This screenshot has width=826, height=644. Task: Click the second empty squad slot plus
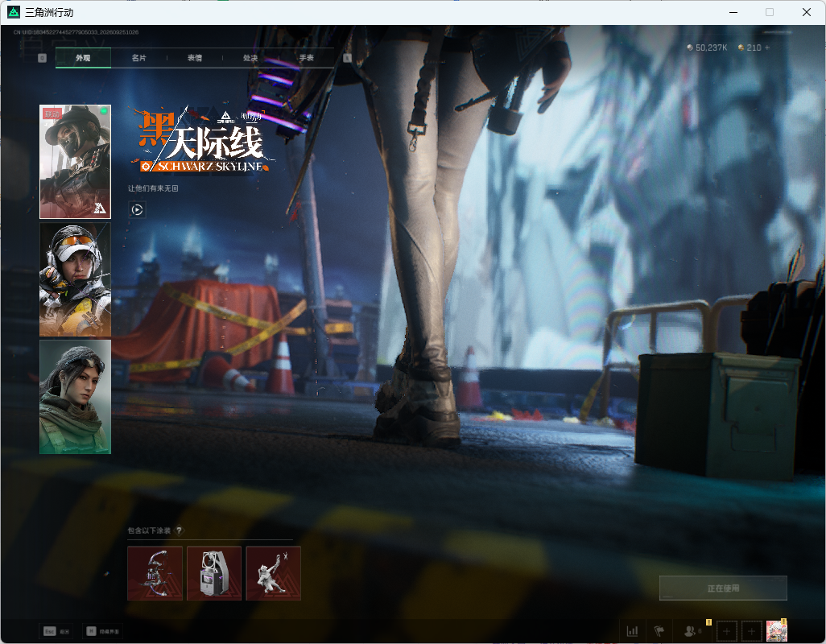tap(752, 631)
